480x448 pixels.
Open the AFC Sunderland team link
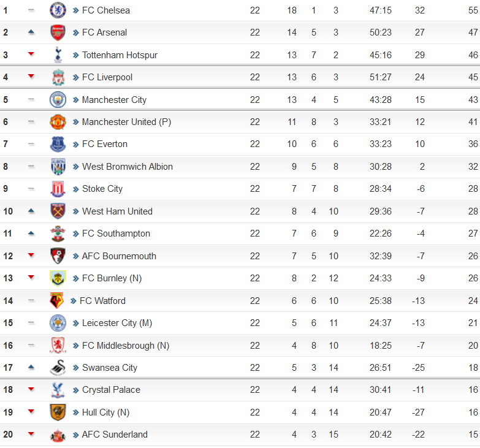[x=115, y=435]
